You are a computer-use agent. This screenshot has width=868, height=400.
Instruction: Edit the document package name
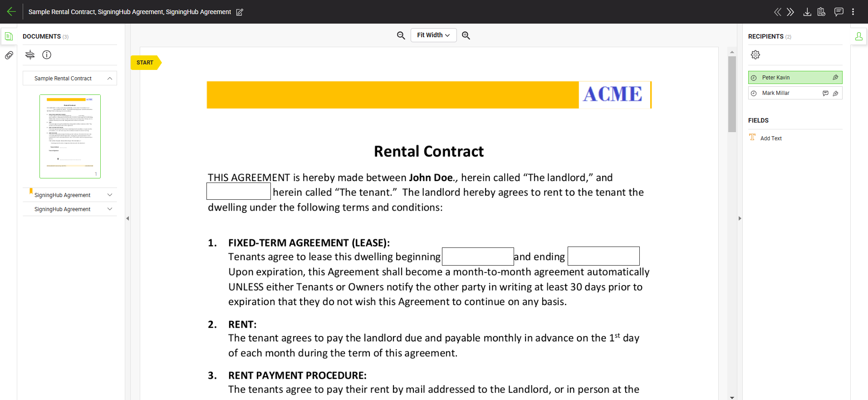click(x=240, y=12)
